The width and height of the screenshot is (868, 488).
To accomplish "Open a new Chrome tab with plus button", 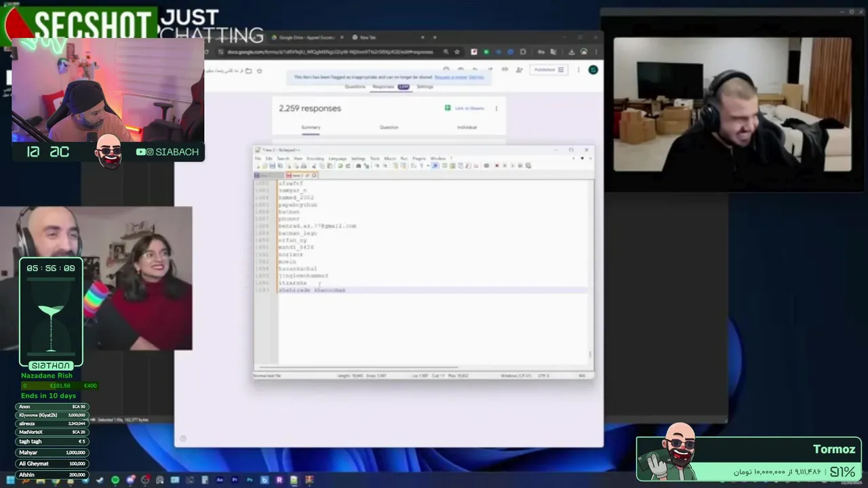I will click(435, 37).
